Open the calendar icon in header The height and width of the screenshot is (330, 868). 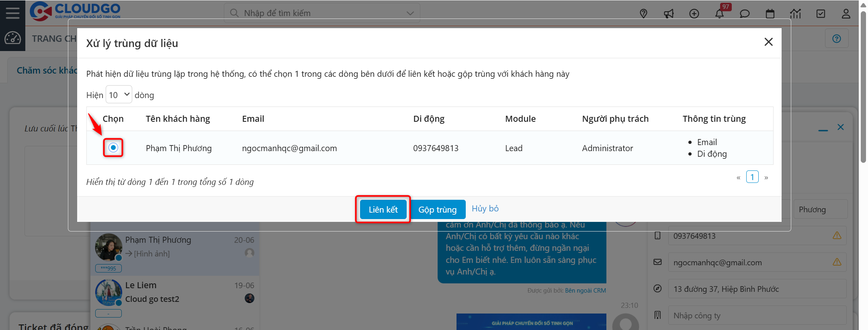770,14
